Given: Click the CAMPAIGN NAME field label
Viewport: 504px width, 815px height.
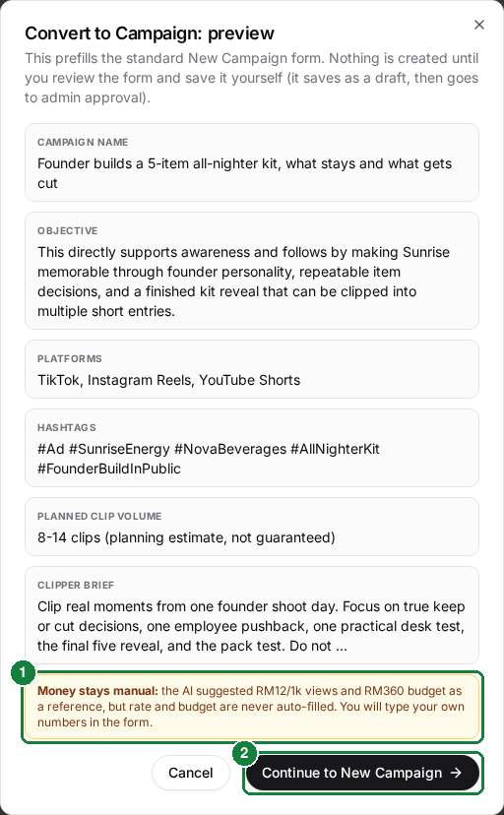Looking at the screenshot, I should [x=83, y=142].
